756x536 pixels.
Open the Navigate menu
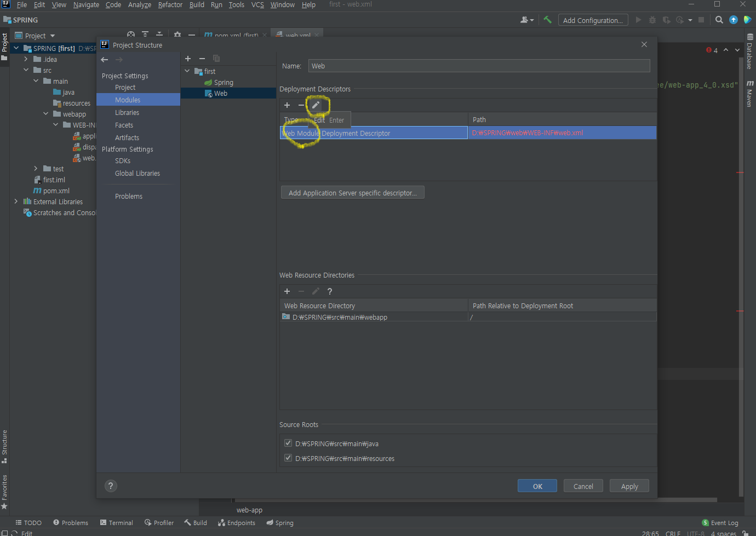point(86,5)
